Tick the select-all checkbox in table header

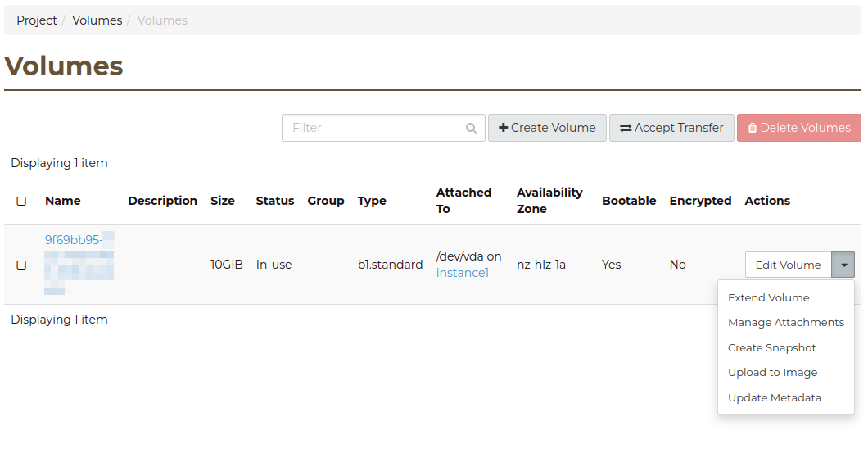tap(21, 201)
